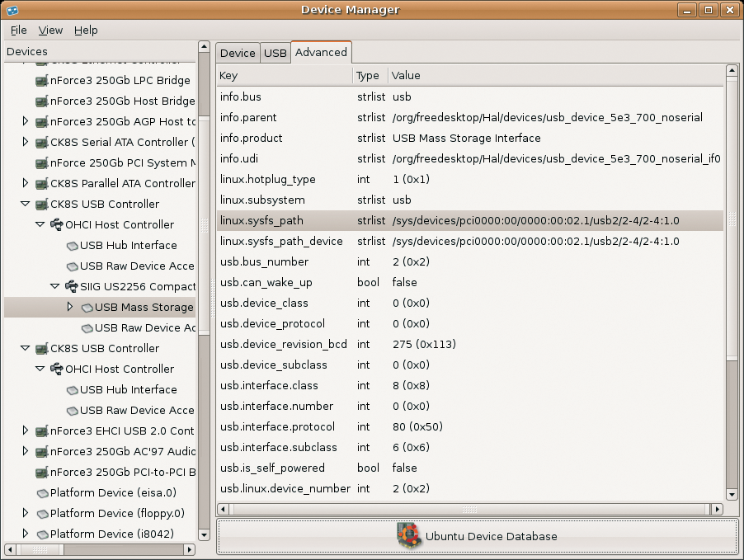Image resolution: width=744 pixels, height=560 pixels.
Task: Select the usb.bus_number property row
Action: (x=470, y=262)
